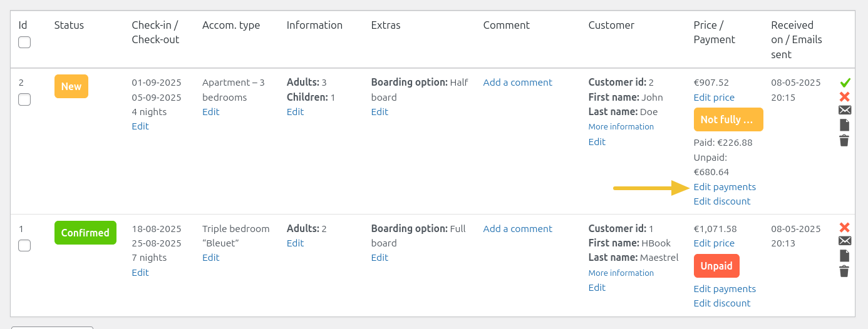The width and height of the screenshot is (868, 329).
Task: Click red X to cancel reservation 2
Action: coord(845,96)
